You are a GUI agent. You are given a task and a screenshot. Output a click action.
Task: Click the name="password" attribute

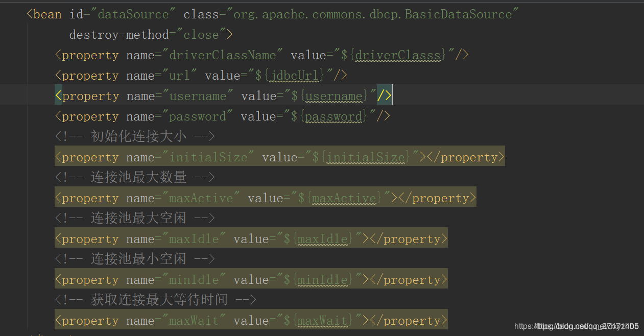(180, 116)
